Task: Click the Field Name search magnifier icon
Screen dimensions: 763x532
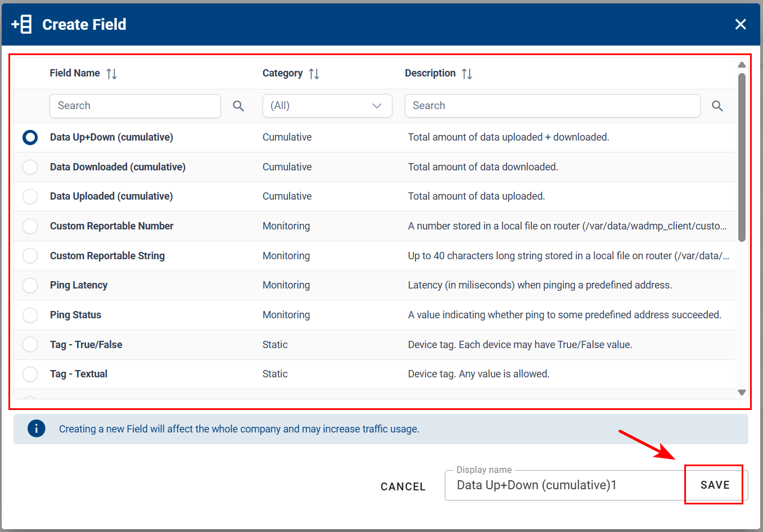Action: point(238,106)
